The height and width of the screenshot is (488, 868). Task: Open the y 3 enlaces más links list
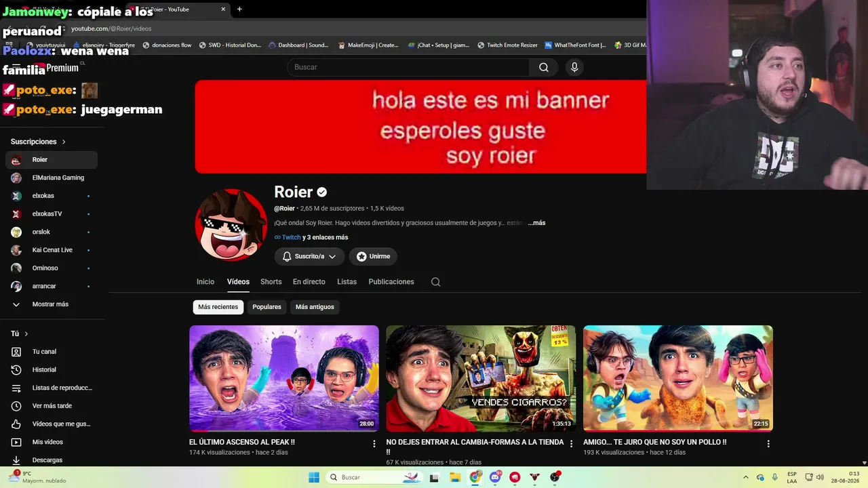(325, 237)
